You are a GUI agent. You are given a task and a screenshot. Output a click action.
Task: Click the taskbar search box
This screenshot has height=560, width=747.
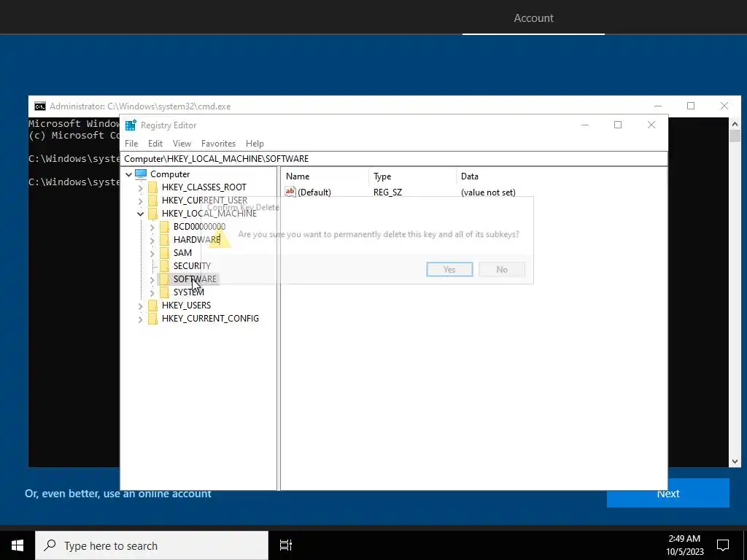(152, 545)
